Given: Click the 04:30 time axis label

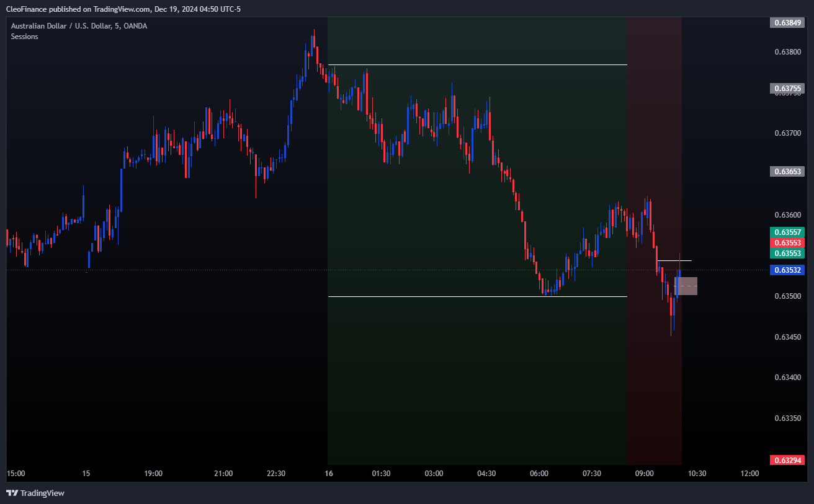Looking at the screenshot, I should [486, 474].
